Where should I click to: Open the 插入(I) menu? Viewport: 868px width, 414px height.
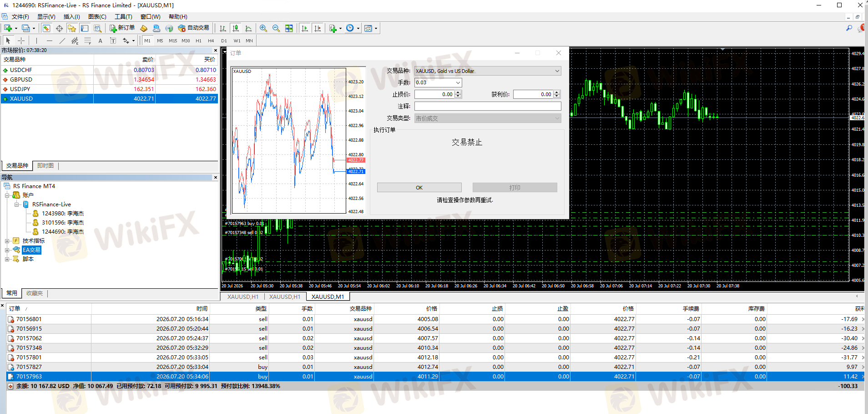point(71,17)
